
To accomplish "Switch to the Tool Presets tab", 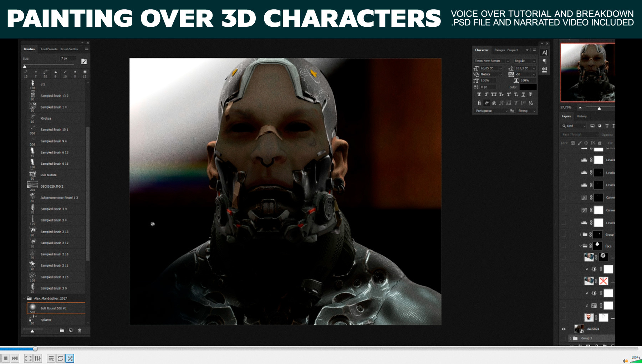I will tap(49, 49).
